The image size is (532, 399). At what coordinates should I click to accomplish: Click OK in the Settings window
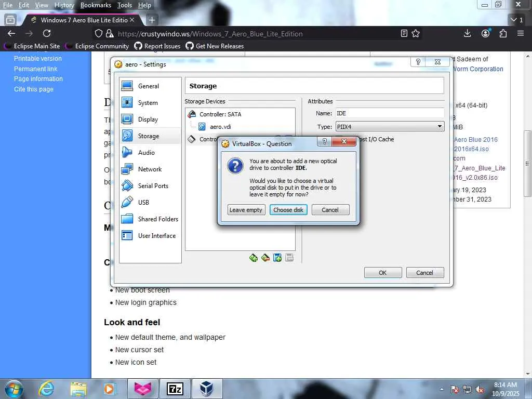pos(383,272)
